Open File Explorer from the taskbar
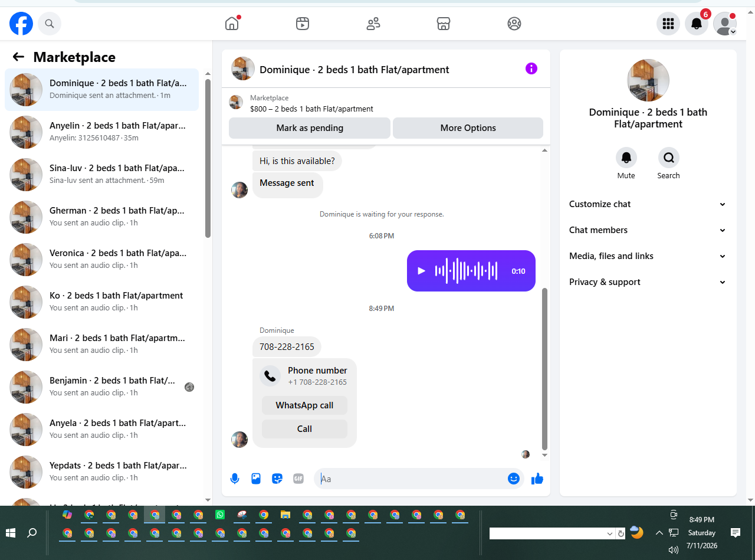This screenshot has width=755, height=560. point(285,515)
